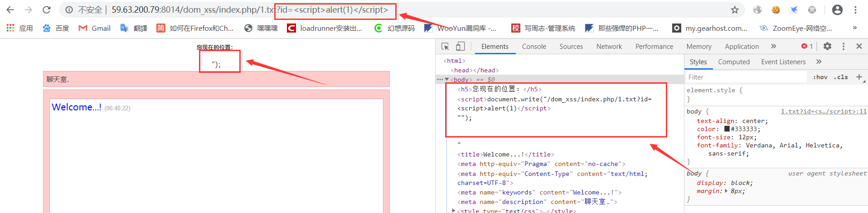This screenshot has height=213, width=868.
Task: Toggle the device toolbar icon in DevTools
Action: coord(460,46)
